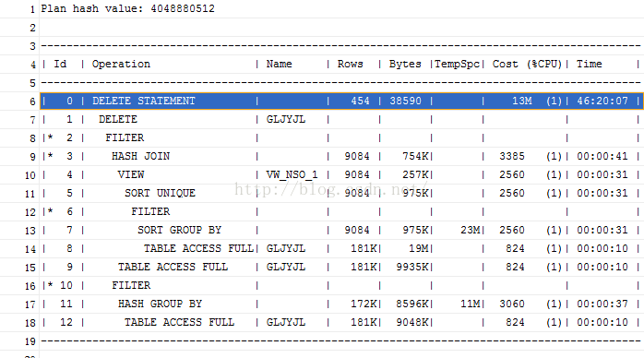Click the Time column header

tap(589, 64)
